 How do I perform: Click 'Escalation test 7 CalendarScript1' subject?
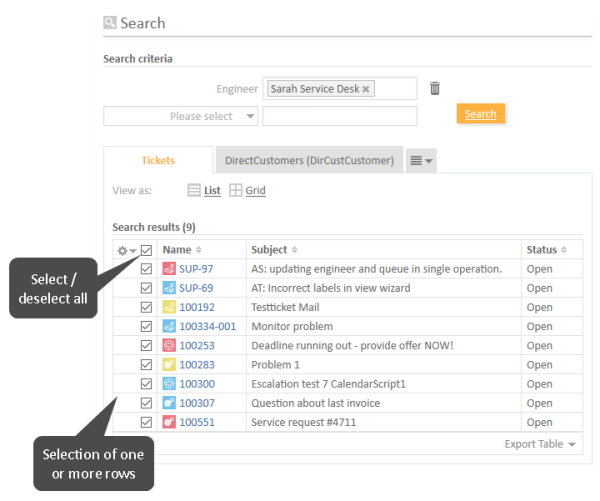click(328, 384)
